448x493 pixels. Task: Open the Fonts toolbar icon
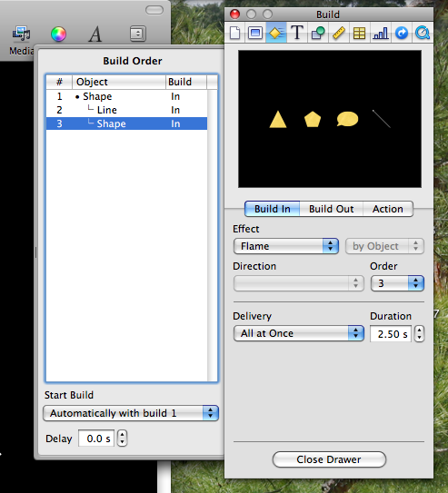[95, 35]
